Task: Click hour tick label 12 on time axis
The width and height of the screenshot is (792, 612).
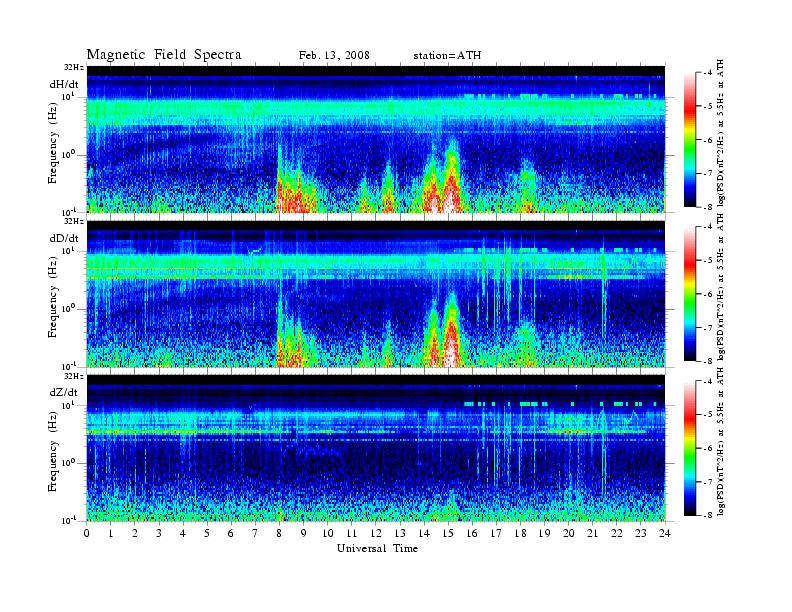Action: point(376,533)
